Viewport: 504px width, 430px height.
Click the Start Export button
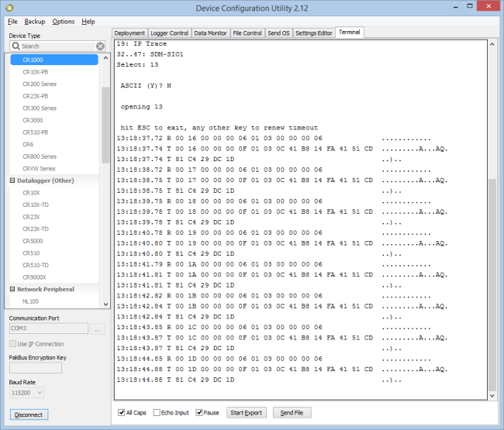247,413
